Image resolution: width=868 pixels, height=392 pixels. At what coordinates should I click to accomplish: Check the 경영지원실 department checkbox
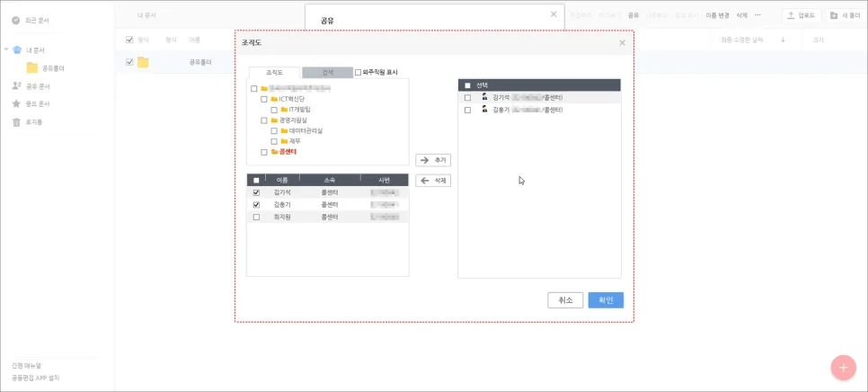(264, 120)
